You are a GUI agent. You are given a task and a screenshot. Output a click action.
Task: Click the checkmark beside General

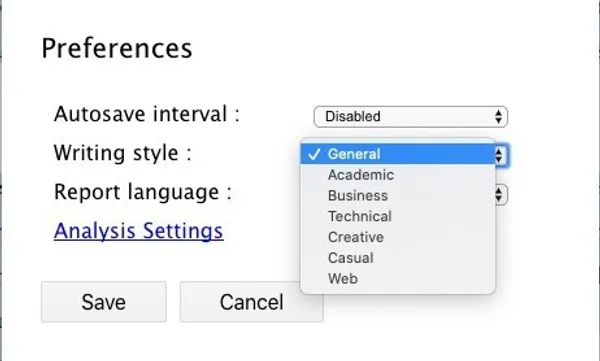(x=314, y=154)
